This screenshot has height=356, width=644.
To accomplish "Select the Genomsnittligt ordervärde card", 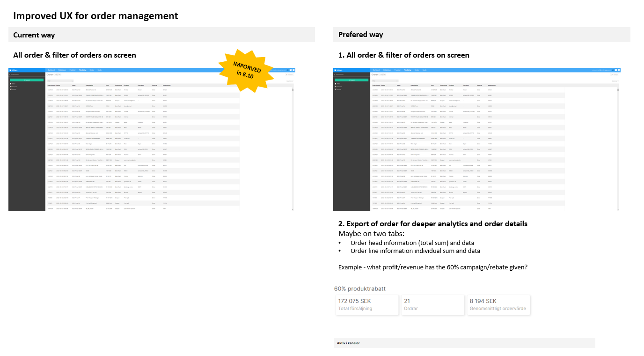I will coord(498,304).
